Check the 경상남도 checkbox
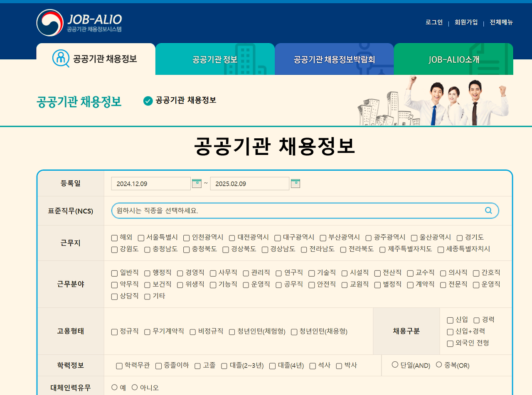The image size is (532, 395). tap(265, 250)
